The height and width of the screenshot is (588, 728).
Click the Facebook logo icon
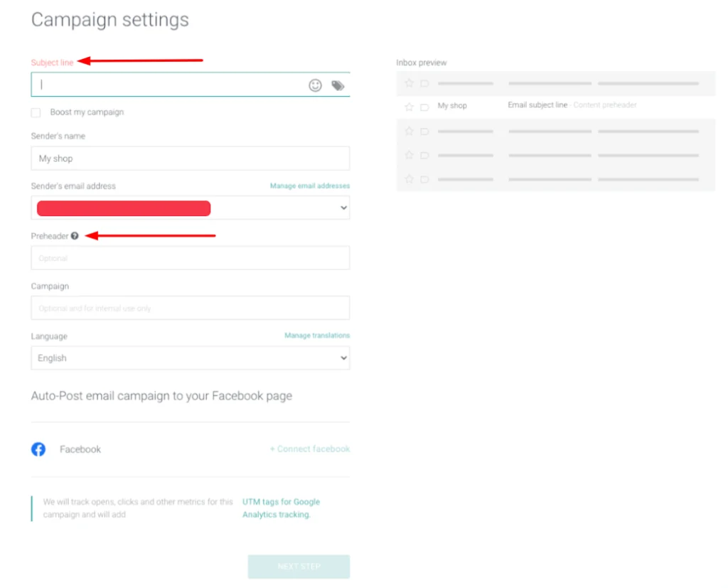pos(38,449)
